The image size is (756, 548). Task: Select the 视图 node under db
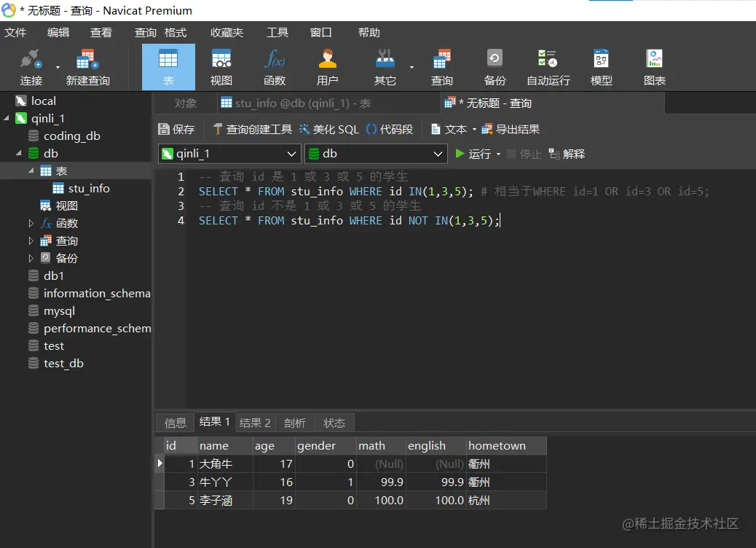pyautogui.click(x=66, y=206)
